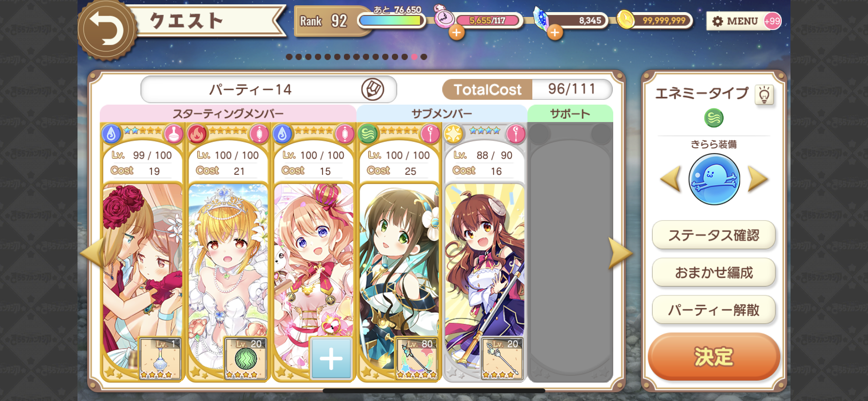Tap the おまかせ編成 button
This screenshot has height=401, width=868.
tap(713, 273)
